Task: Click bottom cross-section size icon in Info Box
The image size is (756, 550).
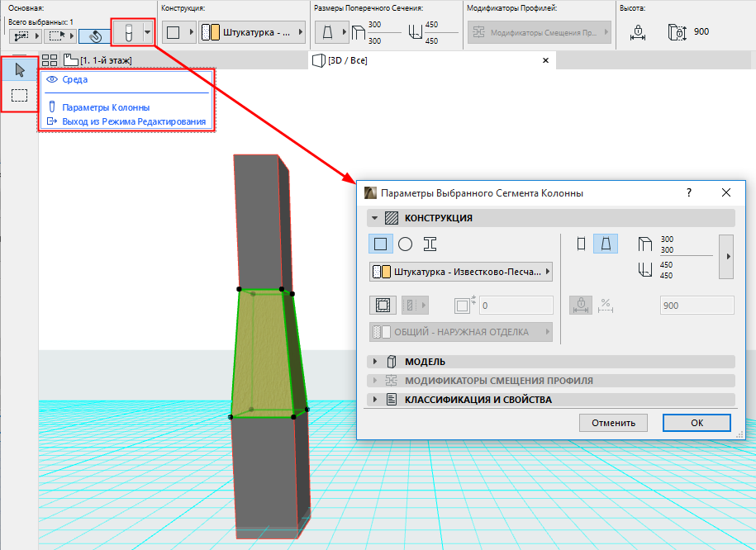Action: (x=415, y=33)
